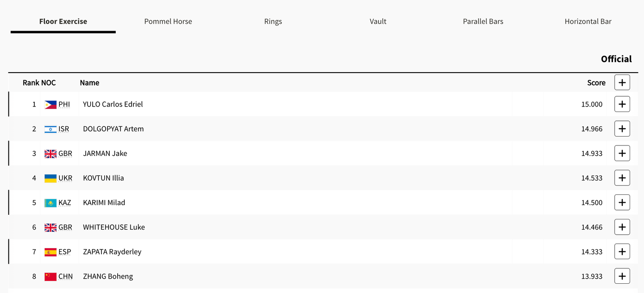The height and width of the screenshot is (293, 644).
Task: Click the Philippines flag icon
Action: [x=51, y=105]
